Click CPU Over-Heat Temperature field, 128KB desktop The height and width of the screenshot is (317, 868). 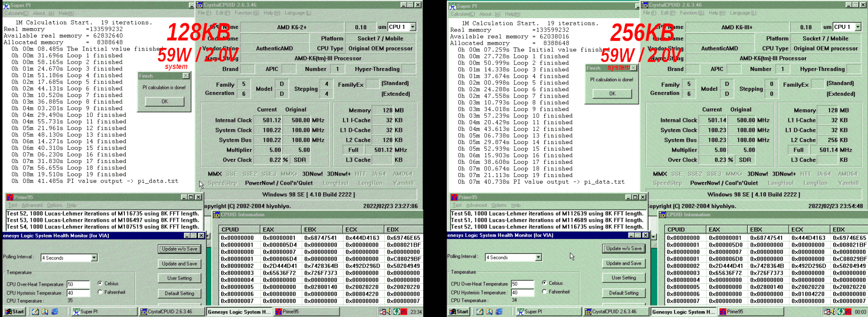click(x=78, y=284)
